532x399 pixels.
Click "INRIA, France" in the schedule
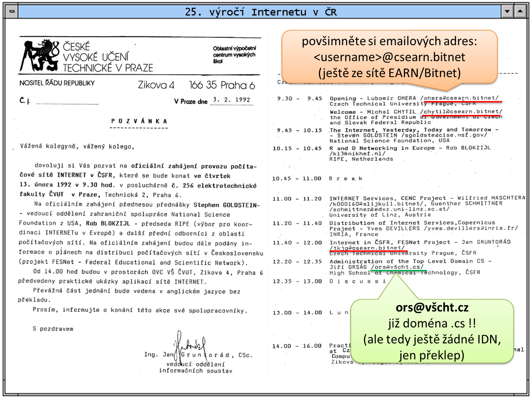[354, 234]
